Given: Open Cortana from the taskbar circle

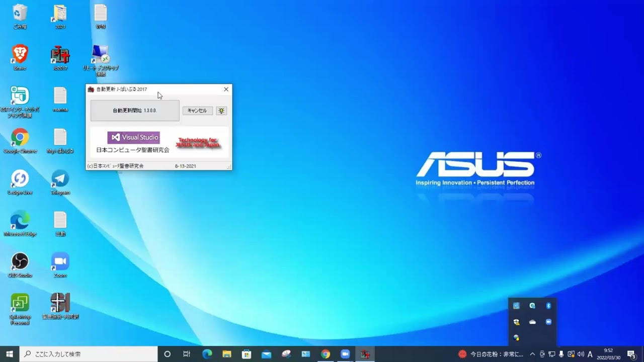Looking at the screenshot, I should pyautogui.click(x=168, y=354).
